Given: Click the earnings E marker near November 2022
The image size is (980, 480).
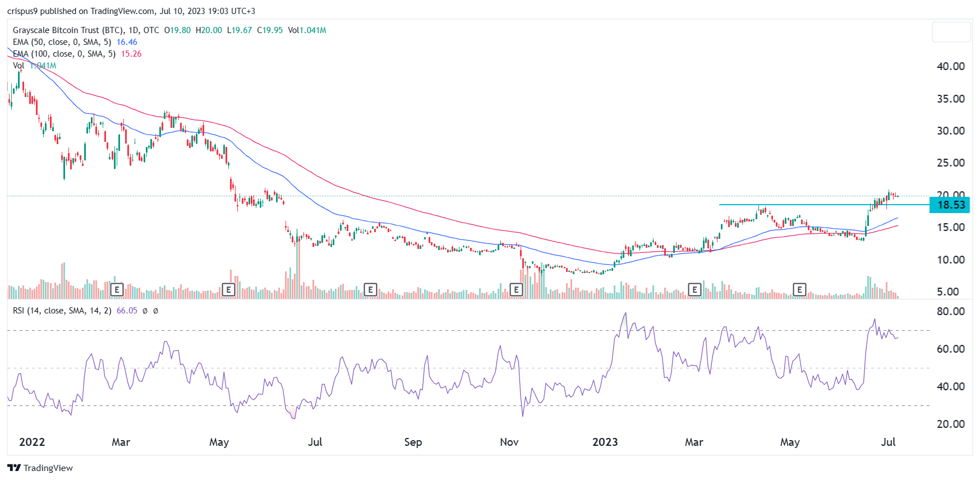Looking at the screenshot, I should pyautogui.click(x=516, y=289).
